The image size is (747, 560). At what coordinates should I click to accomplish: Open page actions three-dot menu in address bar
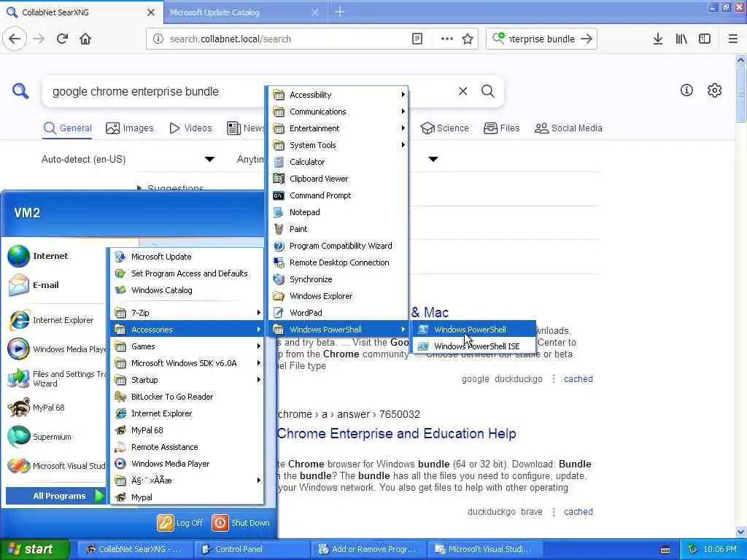[x=446, y=39]
